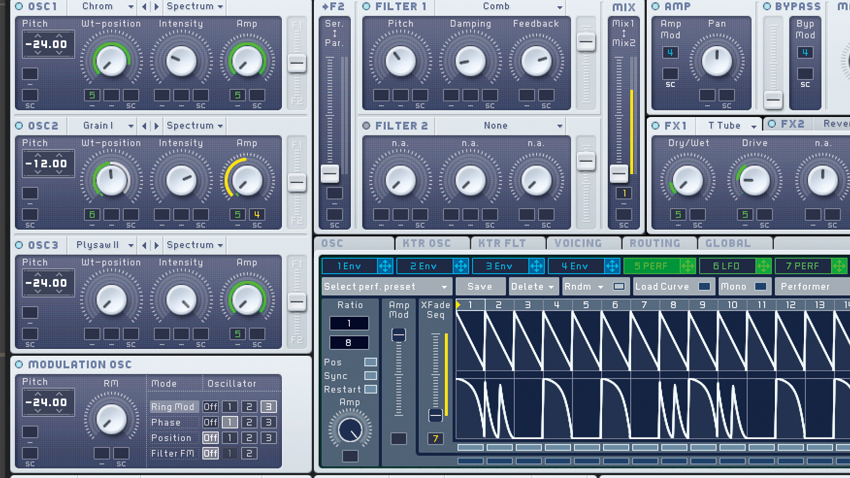The width and height of the screenshot is (850, 478).
Task: Click the OSC2 previous wavetable arrow
Action: coord(144,126)
